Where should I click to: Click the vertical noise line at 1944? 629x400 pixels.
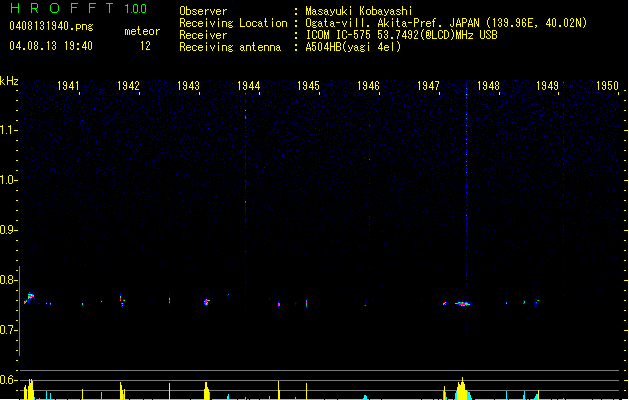[246, 217]
